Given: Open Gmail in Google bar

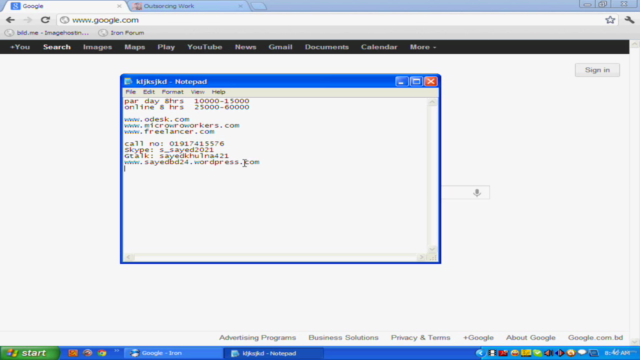Looking at the screenshot, I should [x=280, y=47].
